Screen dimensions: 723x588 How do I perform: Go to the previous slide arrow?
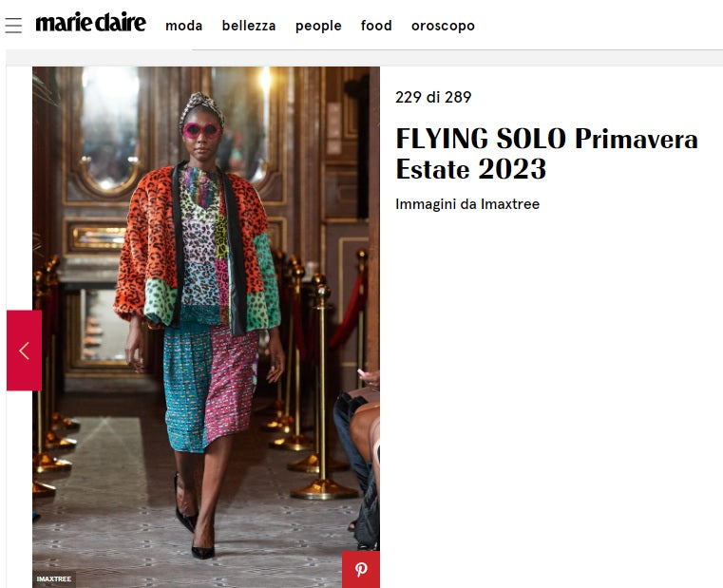point(24,351)
